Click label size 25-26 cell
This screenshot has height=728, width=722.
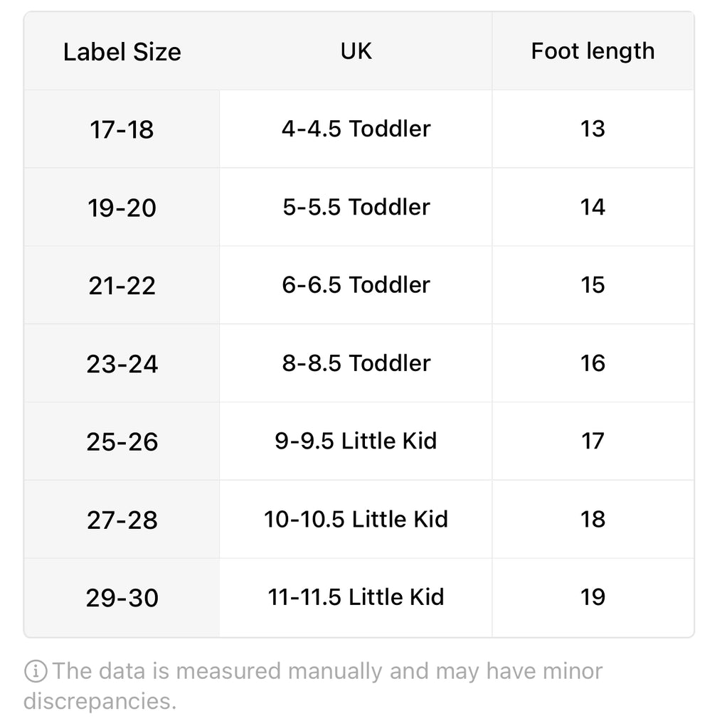[122, 441]
